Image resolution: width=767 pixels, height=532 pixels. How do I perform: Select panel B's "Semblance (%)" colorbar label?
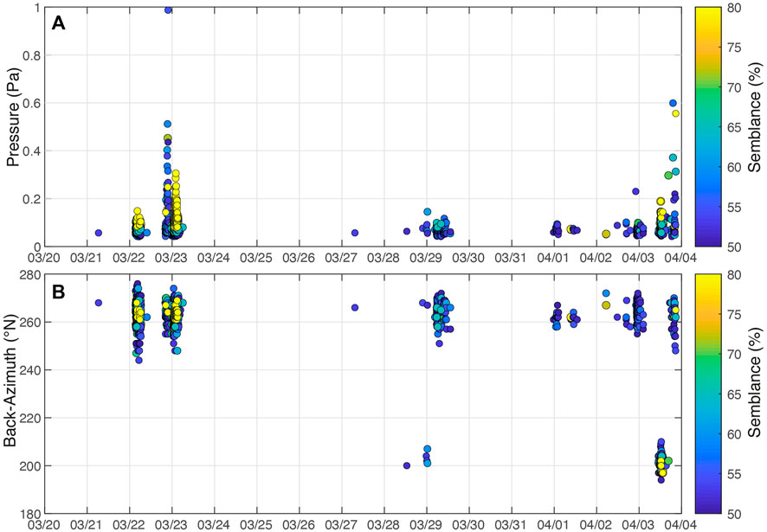pos(756,381)
